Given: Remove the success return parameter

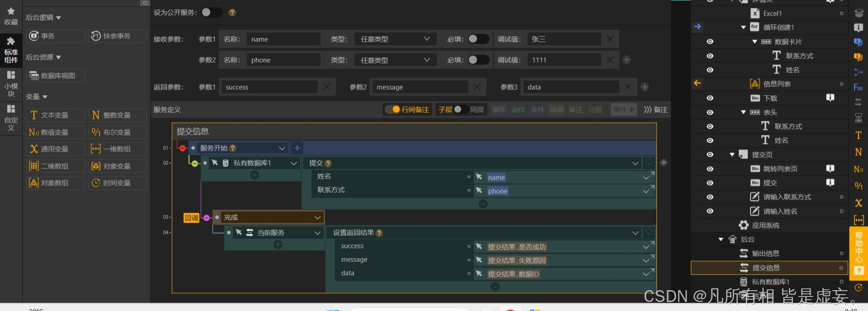Looking at the screenshot, I should pos(327,87).
